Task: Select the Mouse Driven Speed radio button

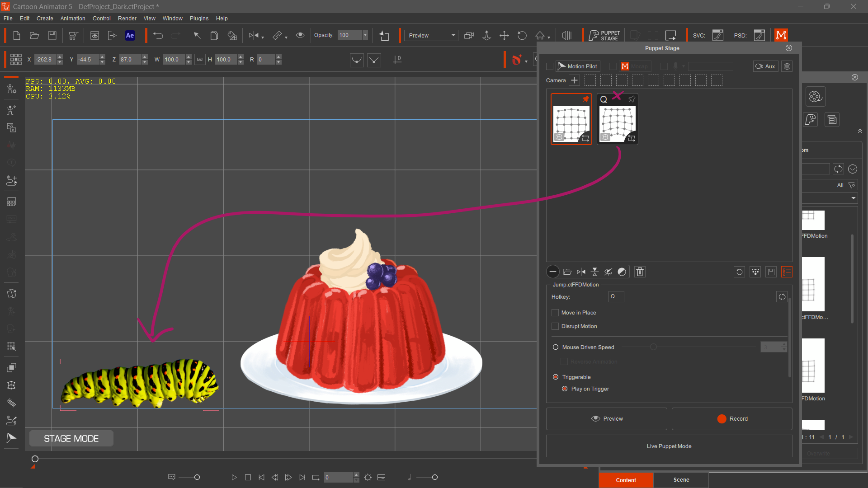Action: [x=556, y=347]
